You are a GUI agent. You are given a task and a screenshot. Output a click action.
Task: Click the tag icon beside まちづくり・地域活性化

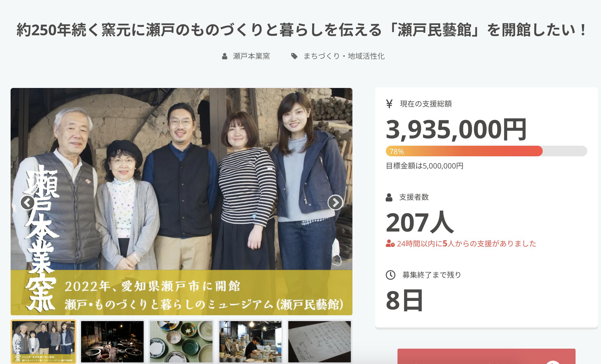point(294,56)
